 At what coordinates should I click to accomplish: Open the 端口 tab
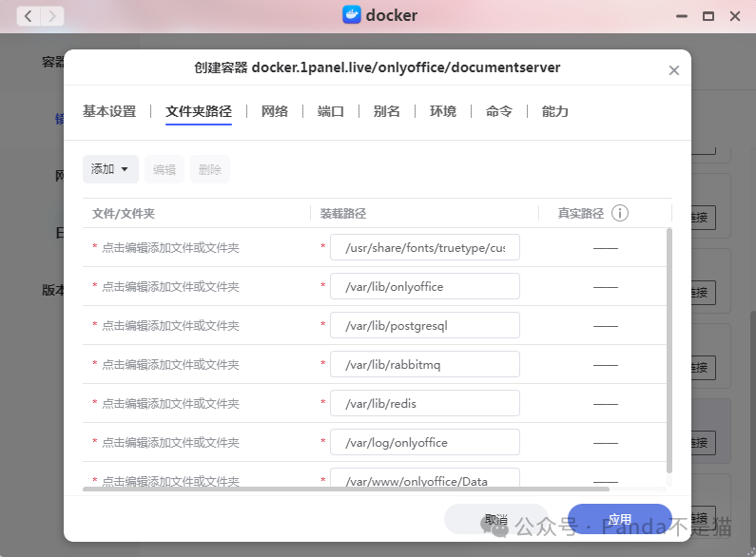(331, 111)
